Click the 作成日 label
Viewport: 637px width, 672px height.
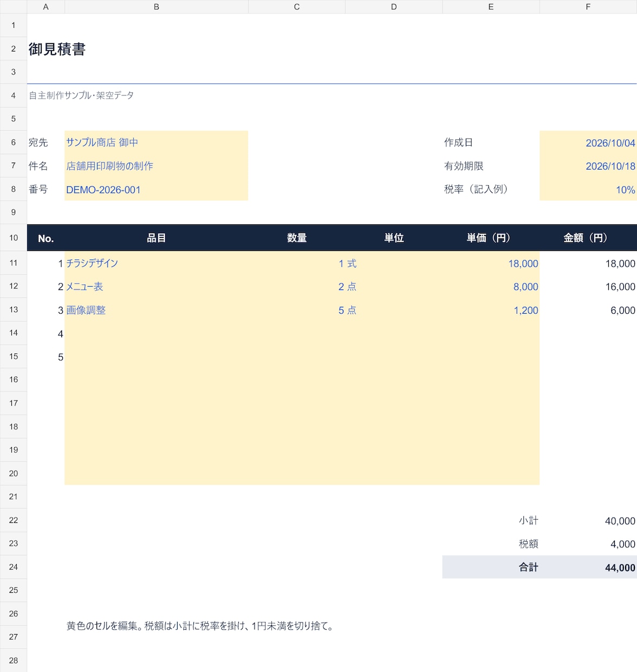pyautogui.click(x=458, y=143)
